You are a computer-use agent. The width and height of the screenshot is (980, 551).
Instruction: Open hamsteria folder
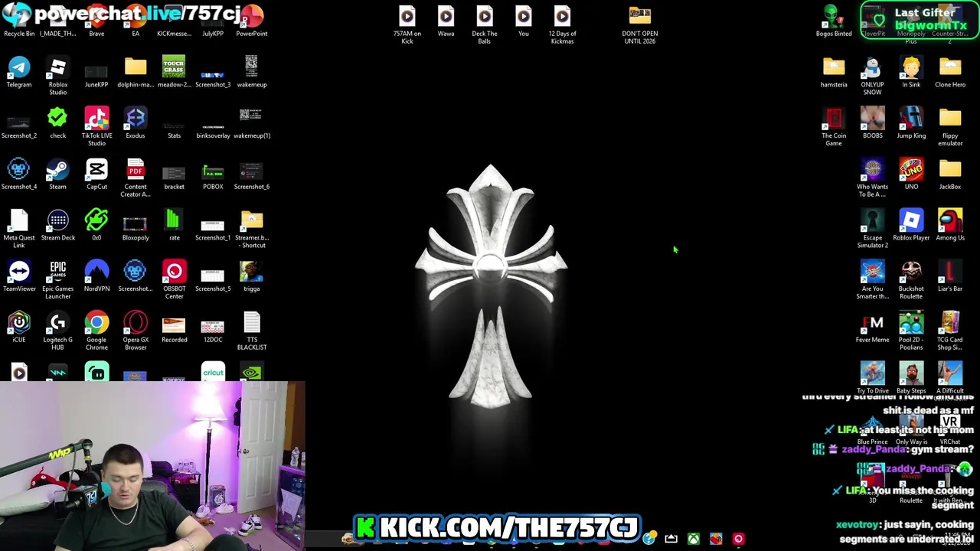point(834,72)
